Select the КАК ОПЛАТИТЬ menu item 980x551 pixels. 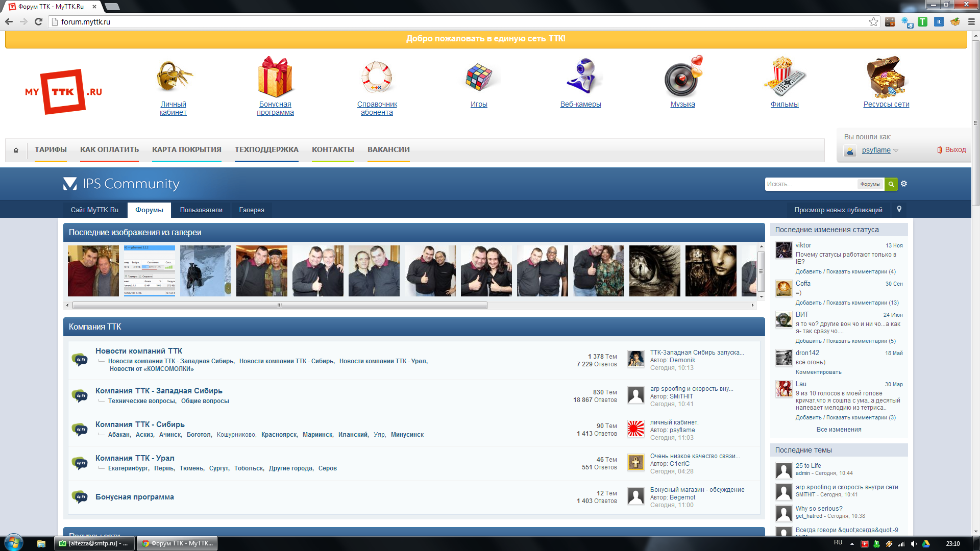[109, 150]
